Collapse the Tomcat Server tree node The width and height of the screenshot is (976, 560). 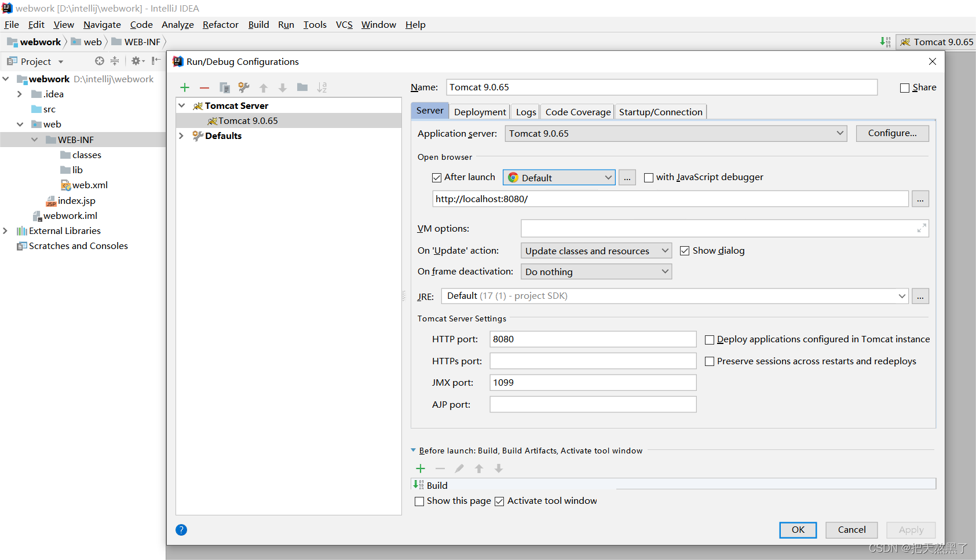(182, 105)
